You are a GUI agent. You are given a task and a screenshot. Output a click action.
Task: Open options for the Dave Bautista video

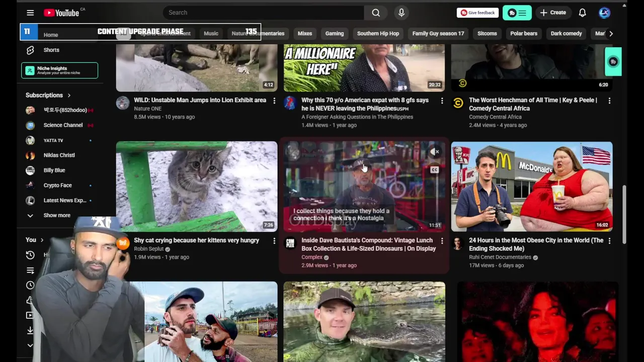pyautogui.click(x=442, y=241)
